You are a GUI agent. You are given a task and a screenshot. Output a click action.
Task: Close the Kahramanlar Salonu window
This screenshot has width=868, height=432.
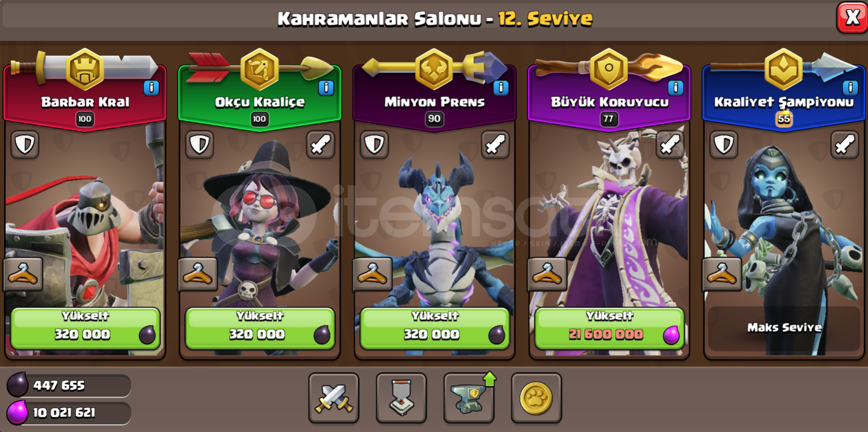(x=852, y=18)
